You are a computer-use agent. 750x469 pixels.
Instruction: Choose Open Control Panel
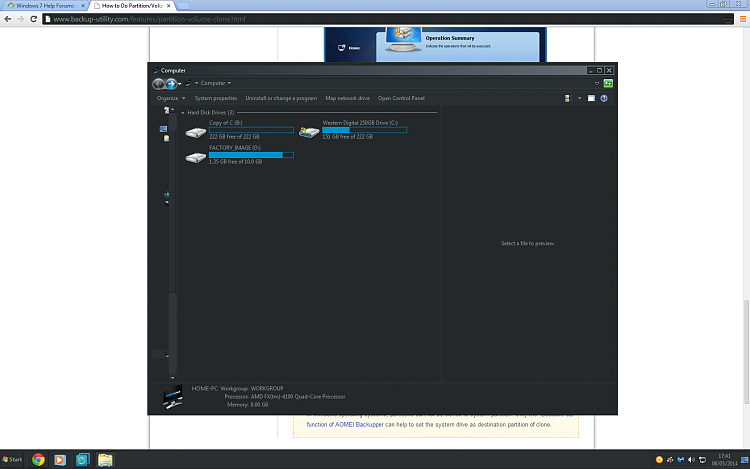coord(401,98)
